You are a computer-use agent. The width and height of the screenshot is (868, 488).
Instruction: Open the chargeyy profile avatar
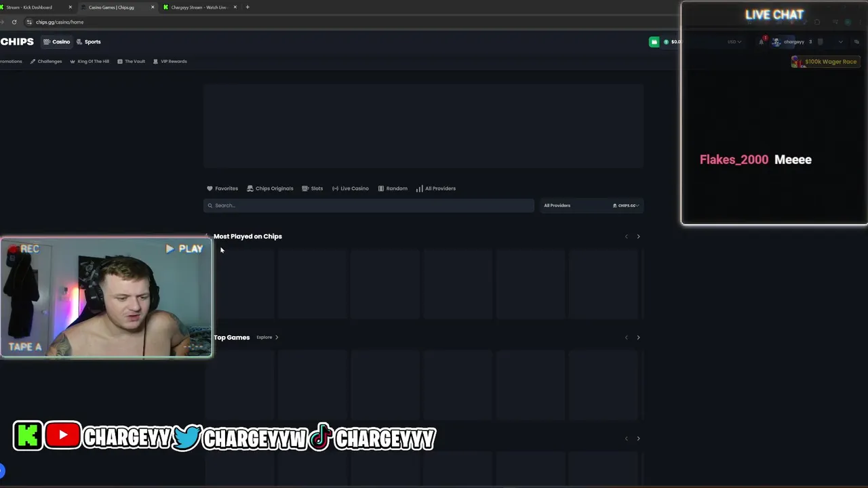tap(776, 42)
